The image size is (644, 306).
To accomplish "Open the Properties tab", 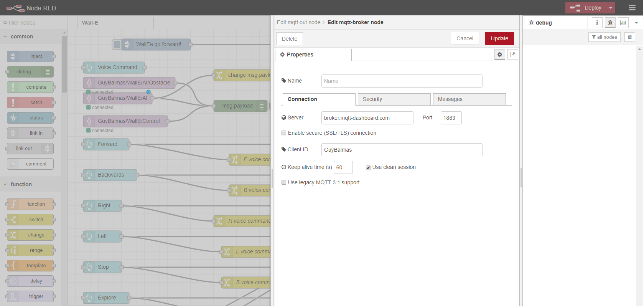I will pos(313,55).
